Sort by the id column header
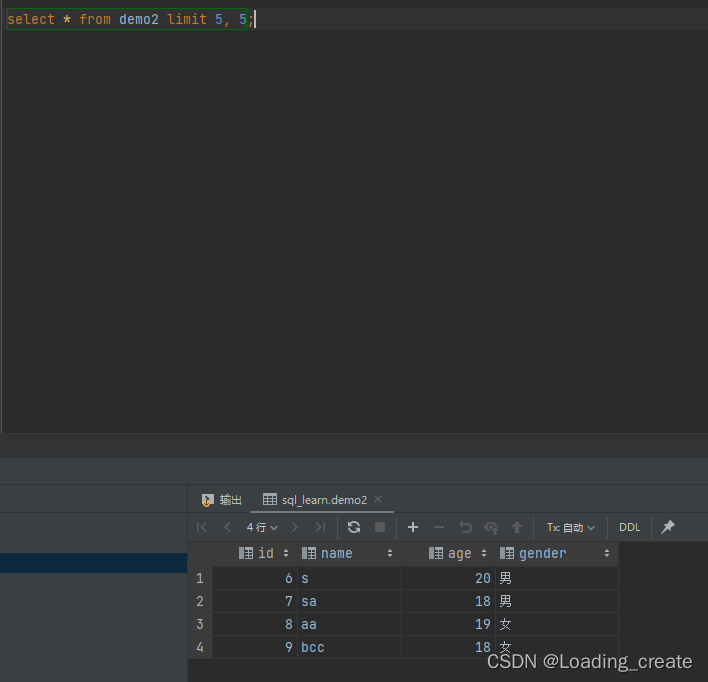This screenshot has height=682, width=708. (x=255, y=553)
